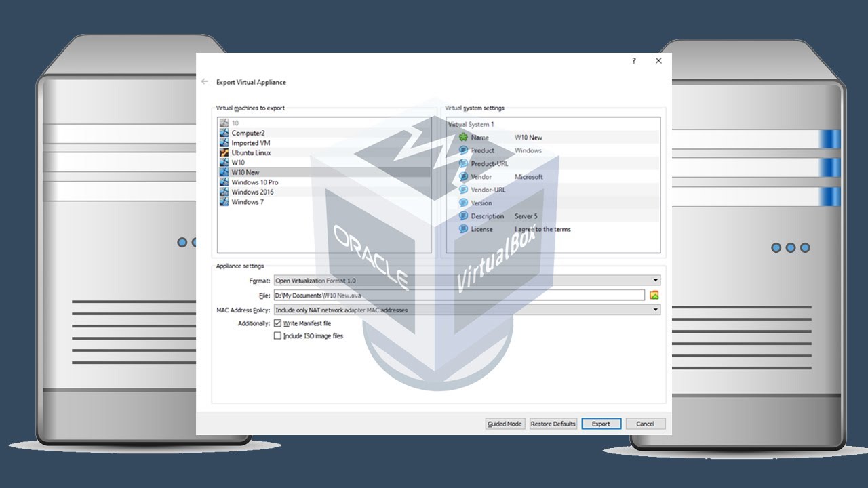Click the Product row speech-bubble icon
868x488 pixels.
464,150
